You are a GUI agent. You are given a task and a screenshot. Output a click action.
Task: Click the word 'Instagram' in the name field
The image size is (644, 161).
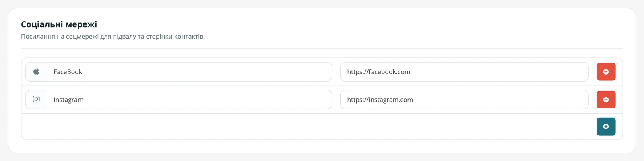coord(68,100)
